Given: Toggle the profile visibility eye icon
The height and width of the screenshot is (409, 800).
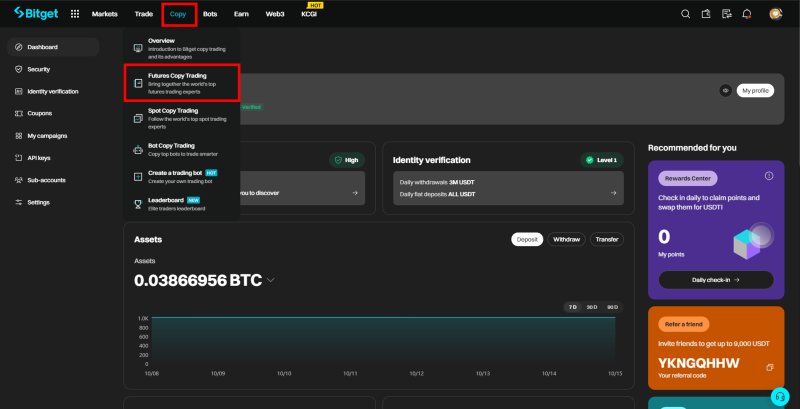Looking at the screenshot, I should pos(725,91).
